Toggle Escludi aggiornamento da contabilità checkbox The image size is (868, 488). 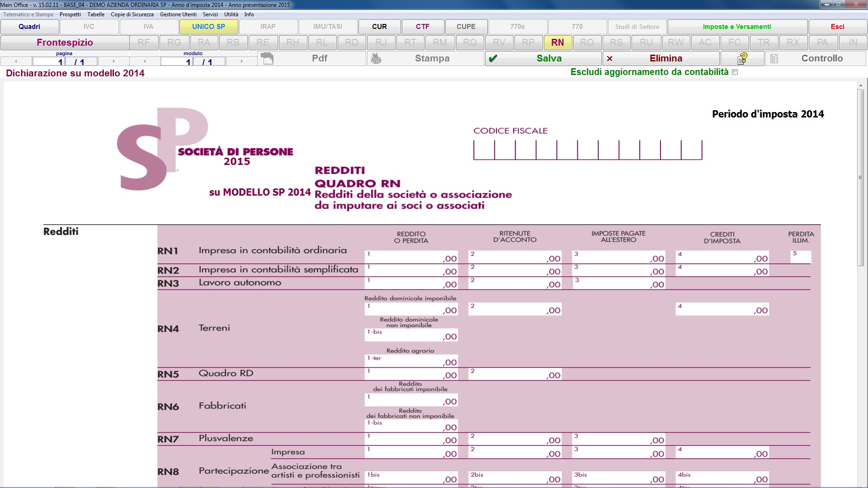pos(735,72)
